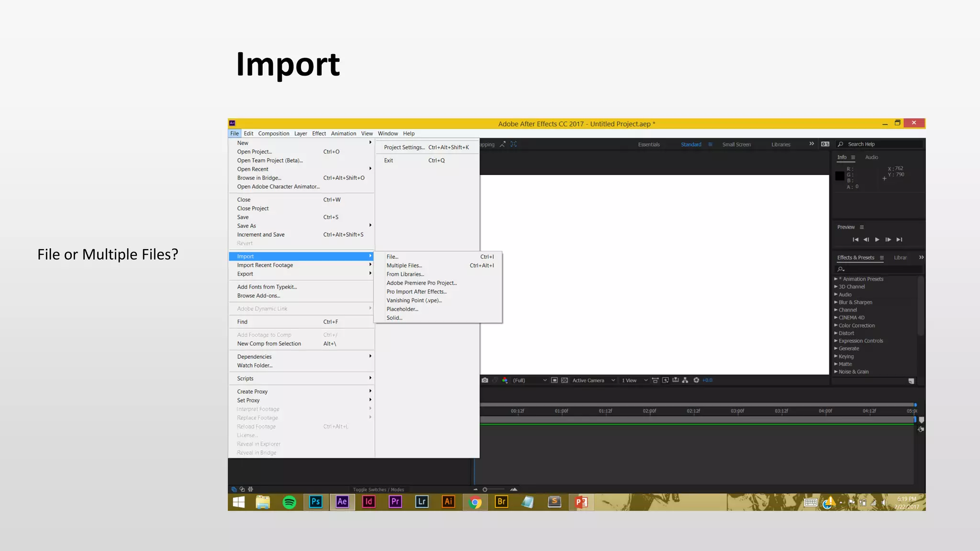Open Spotify from the taskbar
This screenshot has width=980, height=551.
pyautogui.click(x=290, y=502)
